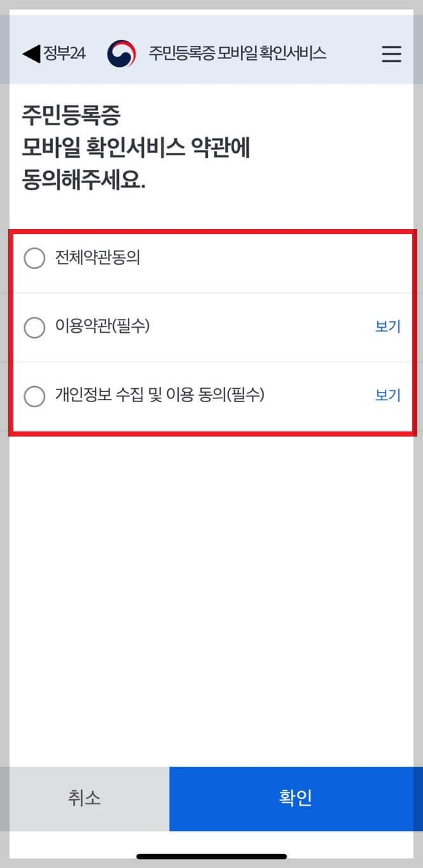The width and height of the screenshot is (423, 868).
Task: Confirm agreement using 확인
Action: coord(295,799)
